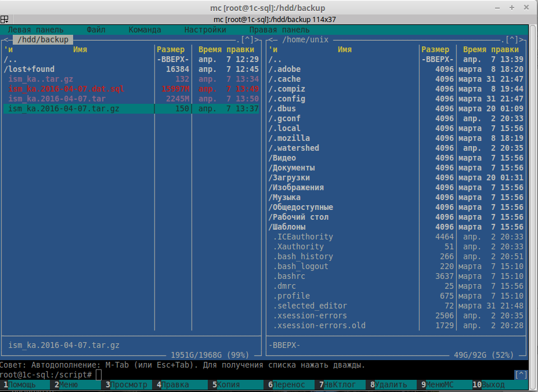Select the .mozilla folder in right panel

(289, 138)
